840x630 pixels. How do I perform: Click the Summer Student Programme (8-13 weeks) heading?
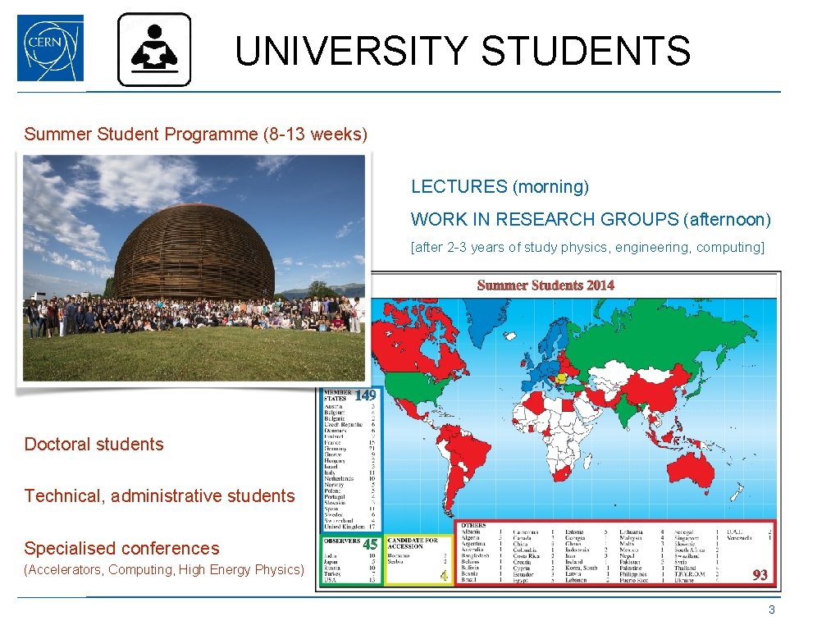coord(195,134)
